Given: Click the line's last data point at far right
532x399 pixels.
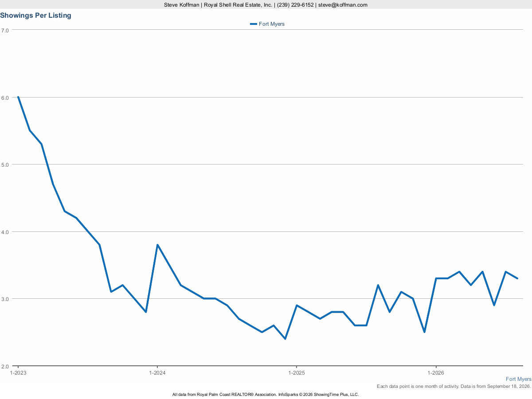Looking at the screenshot, I should [x=517, y=278].
